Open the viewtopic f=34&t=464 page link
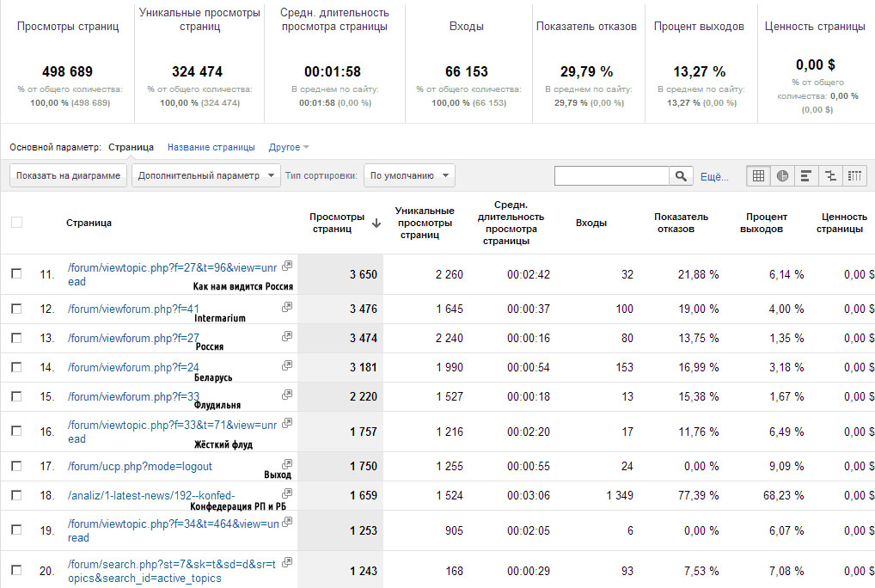The height and width of the screenshot is (588, 875). 174,530
